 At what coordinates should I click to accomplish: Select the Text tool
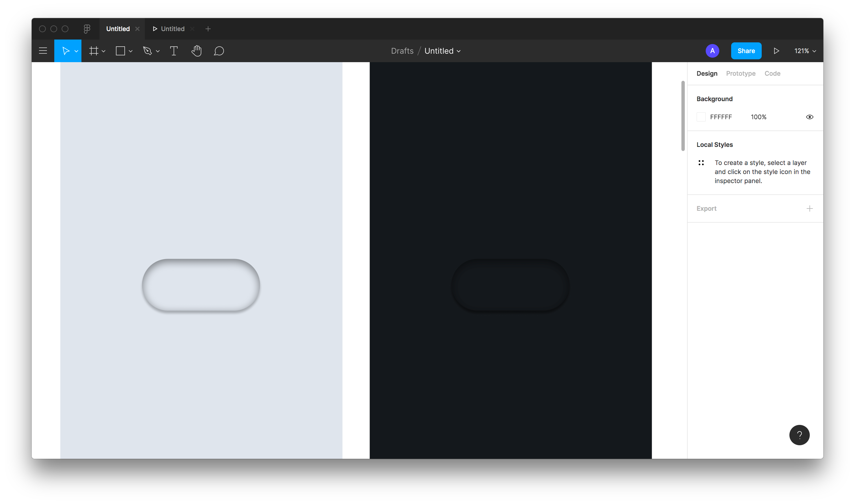[174, 51]
